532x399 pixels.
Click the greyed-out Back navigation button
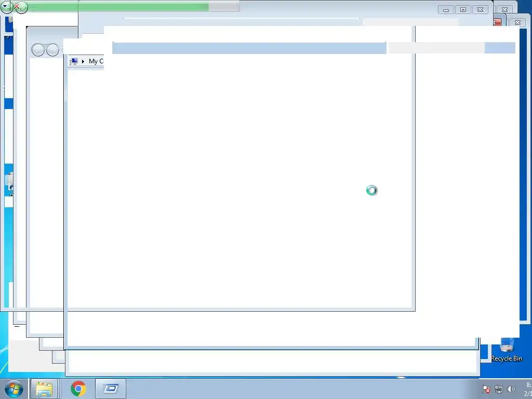[37, 50]
